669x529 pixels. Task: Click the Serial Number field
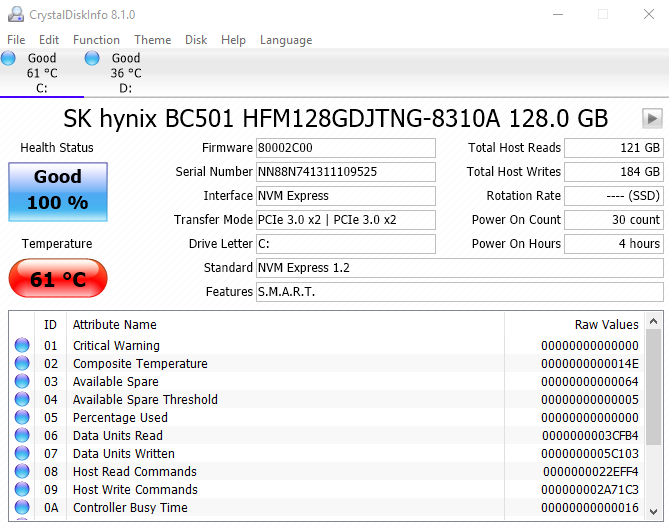(x=346, y=171)
